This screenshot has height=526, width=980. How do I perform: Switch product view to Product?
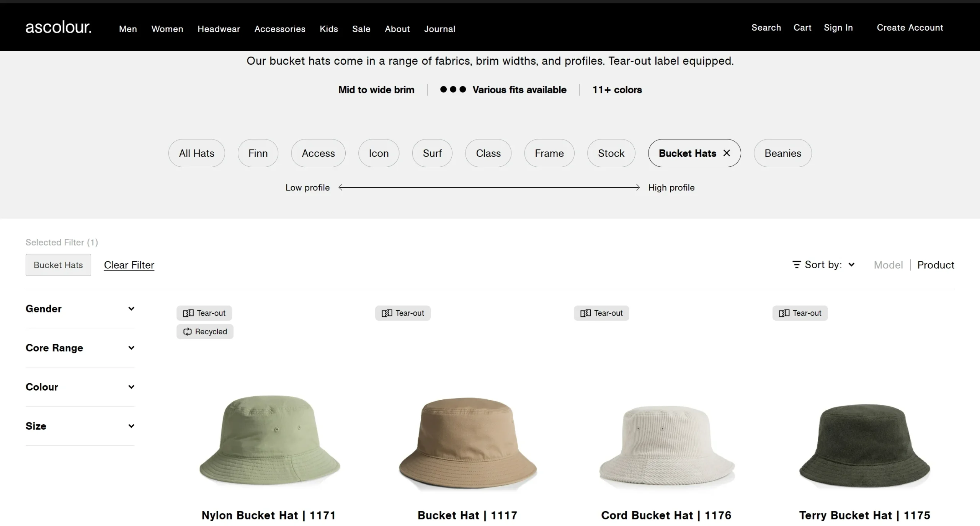click(x=936, y=265)
